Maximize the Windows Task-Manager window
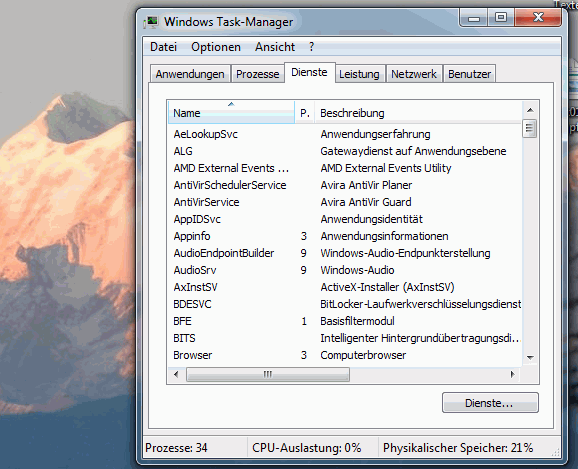The width and height of the screenshot is (578, 469). 501,18
